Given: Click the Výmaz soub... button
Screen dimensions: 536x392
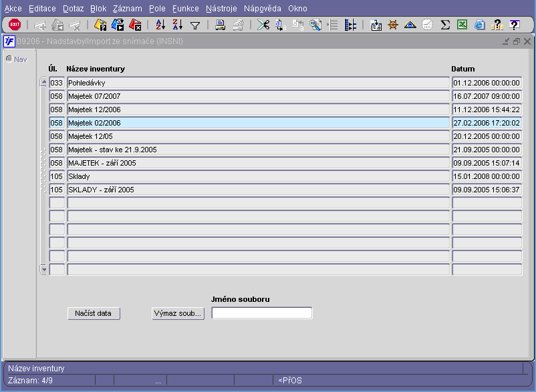Looking at the screenshot, I should coord(178,313).
